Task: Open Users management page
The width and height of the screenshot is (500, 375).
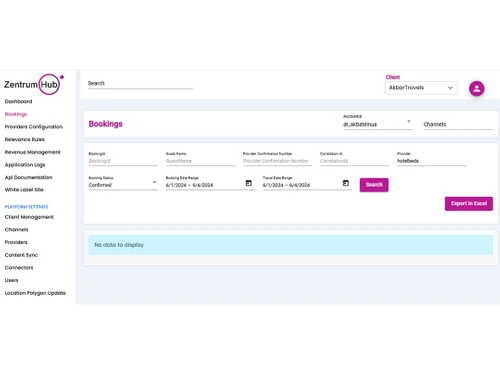Action: pos(12,280)
